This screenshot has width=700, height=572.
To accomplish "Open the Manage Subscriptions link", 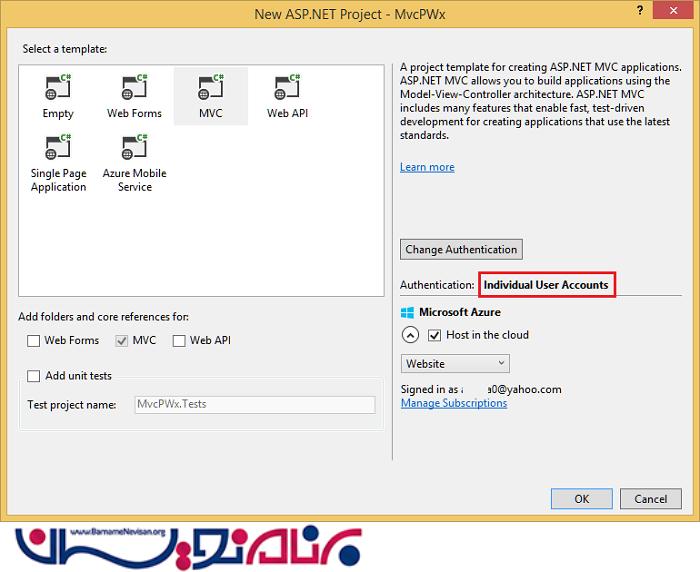I will 454,403.
